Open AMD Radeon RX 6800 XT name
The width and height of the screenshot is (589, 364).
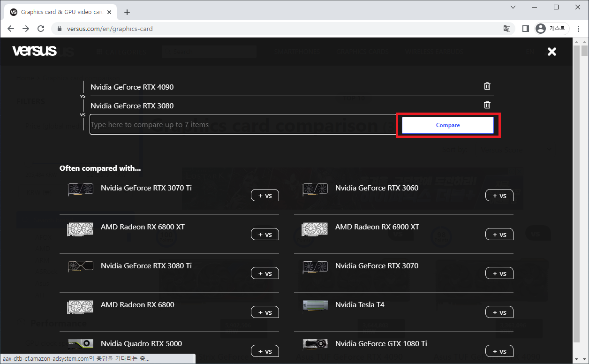pos(143,227)
